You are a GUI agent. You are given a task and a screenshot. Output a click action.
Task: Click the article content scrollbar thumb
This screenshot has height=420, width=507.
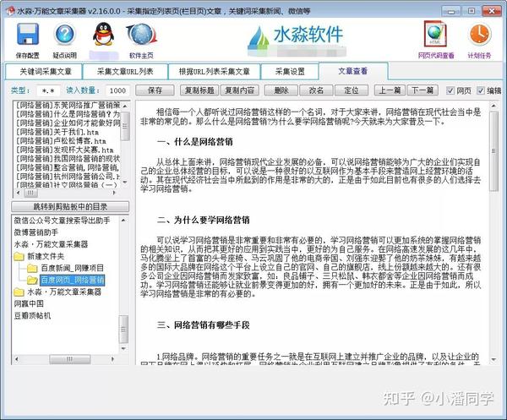click(x=493, y=151)
